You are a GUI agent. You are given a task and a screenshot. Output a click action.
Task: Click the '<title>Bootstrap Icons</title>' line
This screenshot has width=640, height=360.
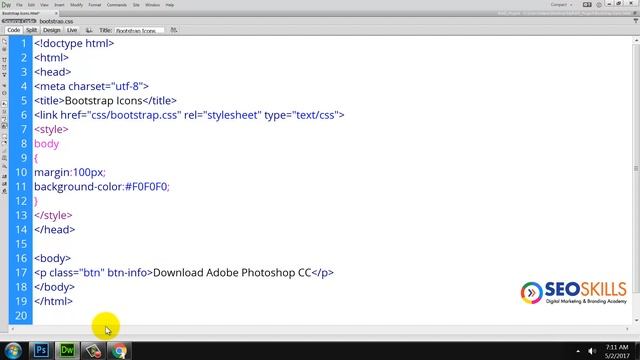click(x=105, y=100)
